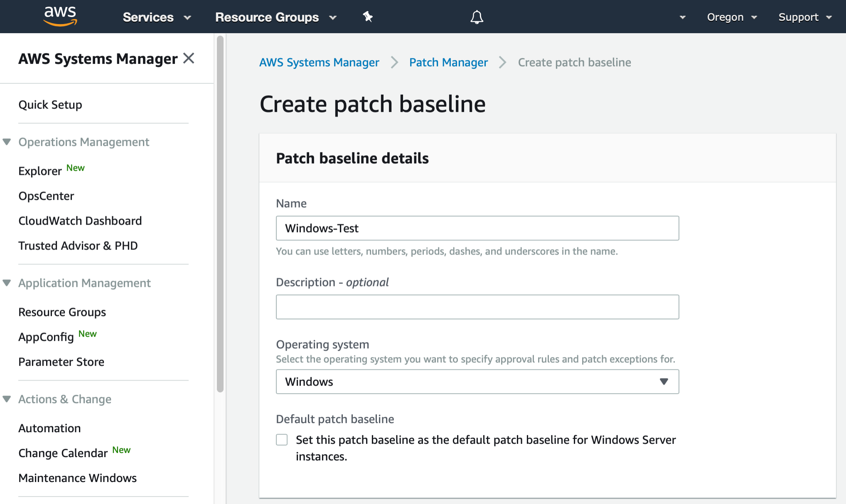Image resolution: width=846 pixels, height=504 pixels.
Task: Open Parameter Store from the sidebar
Action: (61, 362)
